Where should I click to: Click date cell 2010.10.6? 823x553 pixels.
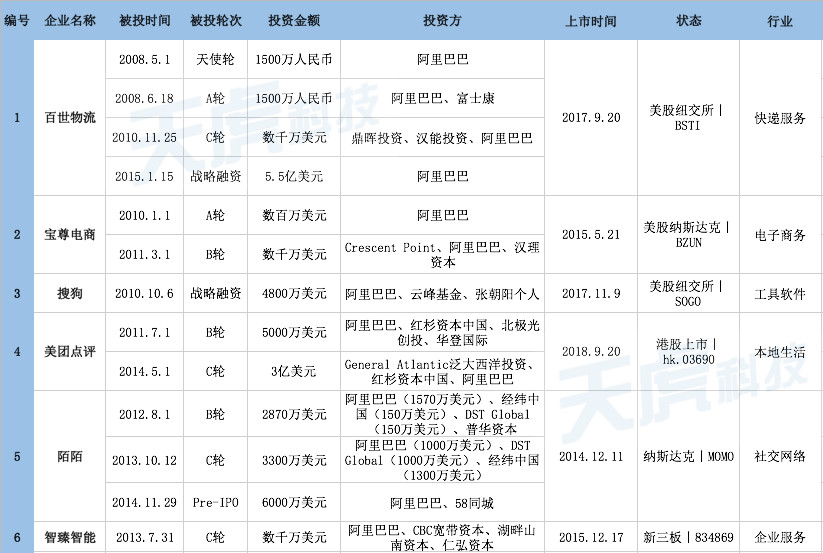point(144,293)
